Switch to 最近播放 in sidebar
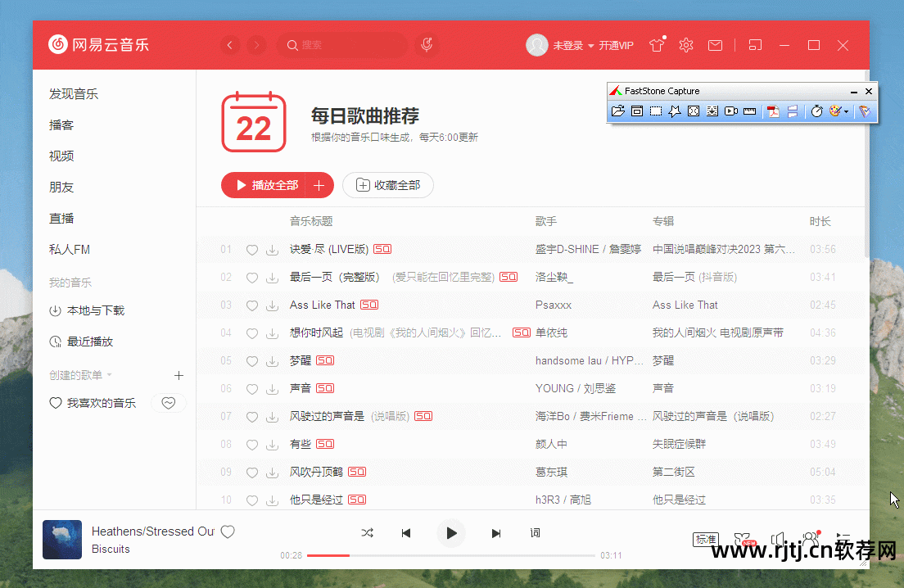The image size is (904, 588). click(77, 341)
